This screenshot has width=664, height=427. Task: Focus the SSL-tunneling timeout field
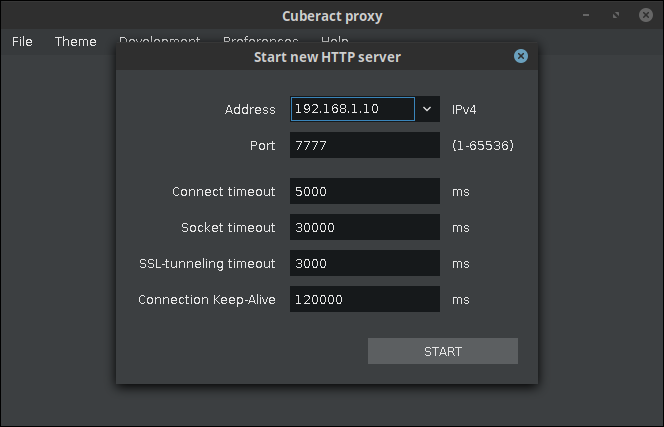pos(365,263)
